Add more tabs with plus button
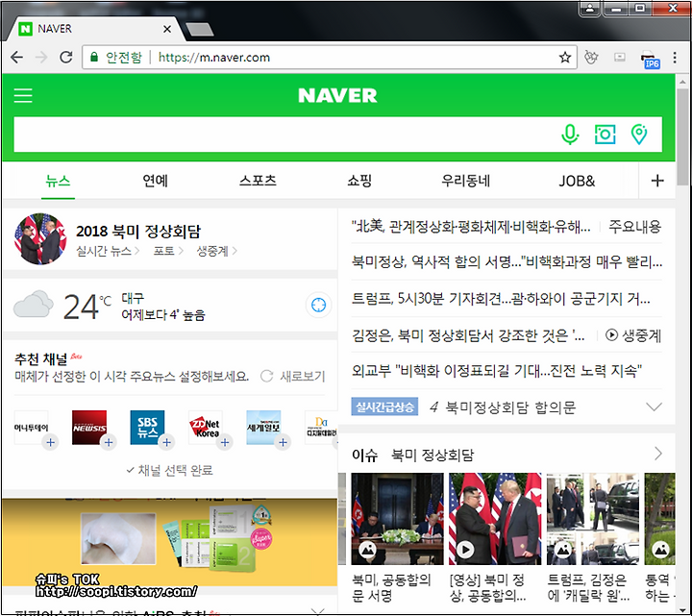This screenshot has height=616, width=692. pos(657,181)
